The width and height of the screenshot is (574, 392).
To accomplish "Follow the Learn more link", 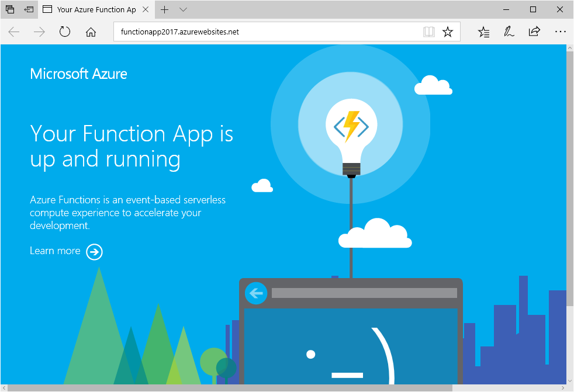I will click(55, 251).
